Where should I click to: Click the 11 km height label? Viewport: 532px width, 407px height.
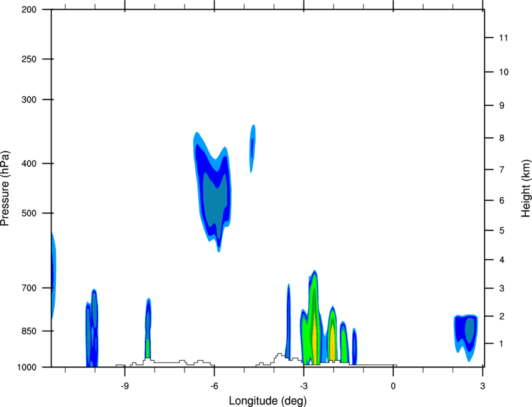click(503, 38)
